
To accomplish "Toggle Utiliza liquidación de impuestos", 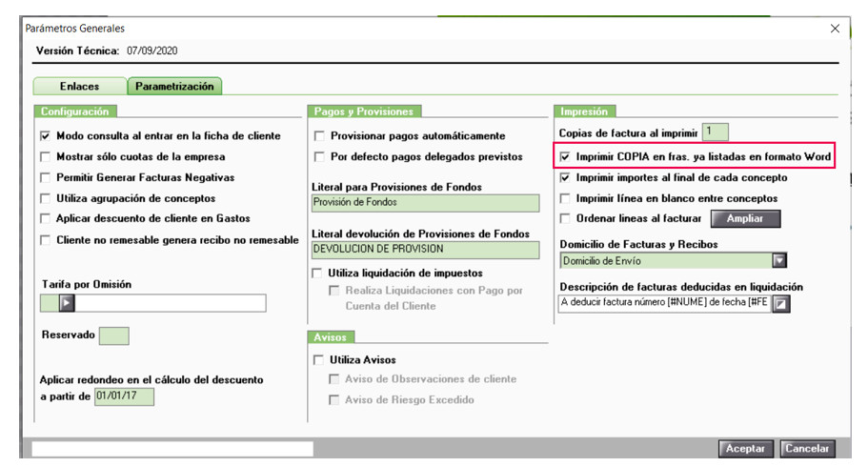I will (317, 274).
